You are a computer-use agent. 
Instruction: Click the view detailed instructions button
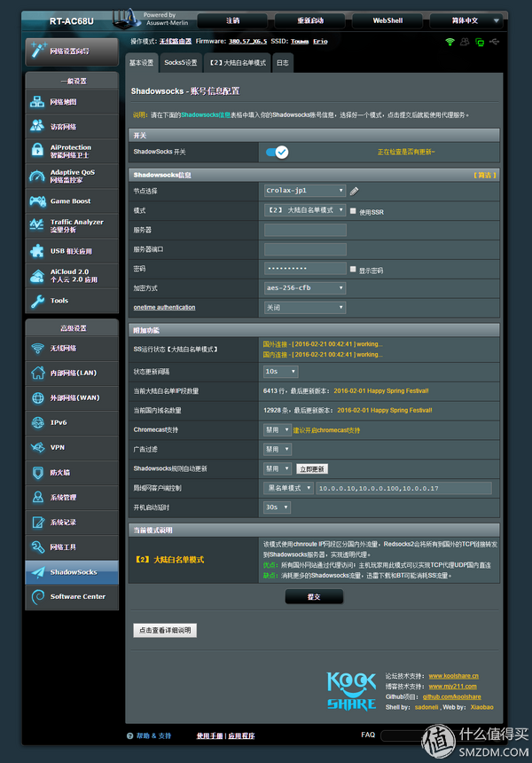point(165,630)
